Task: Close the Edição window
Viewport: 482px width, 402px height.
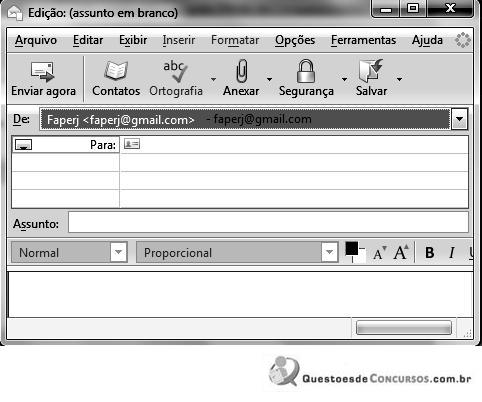Action: click(x=450, y=8)
